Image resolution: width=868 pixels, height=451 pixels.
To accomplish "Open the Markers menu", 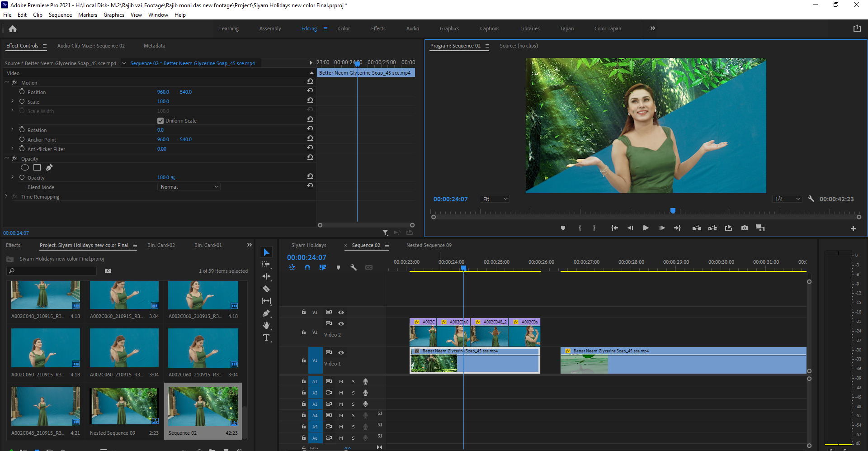I will coord(87,15).
